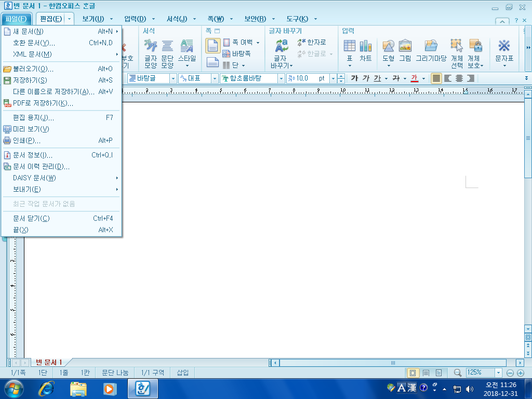Choose PDF로 저장하기(K)

tap(61, 103)
